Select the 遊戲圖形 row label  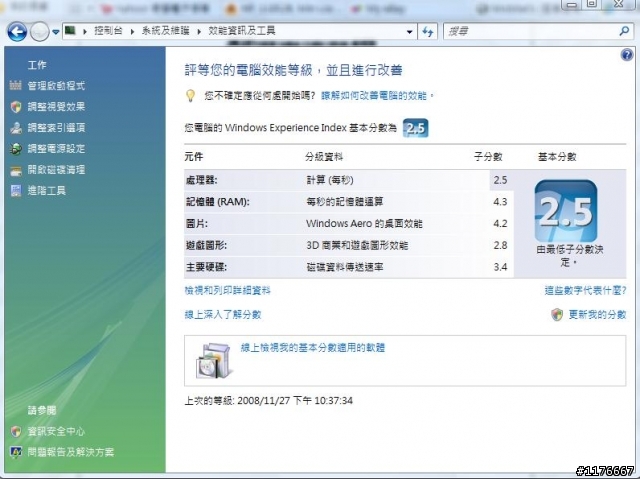(x=206, y=245)
